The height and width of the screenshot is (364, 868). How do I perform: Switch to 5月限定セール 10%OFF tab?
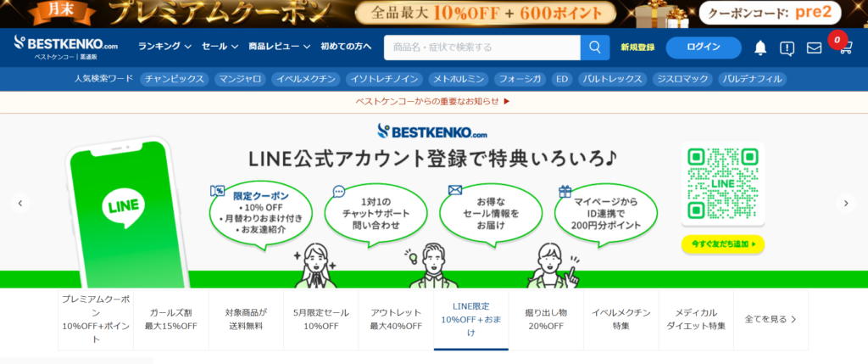coord(321,320)
